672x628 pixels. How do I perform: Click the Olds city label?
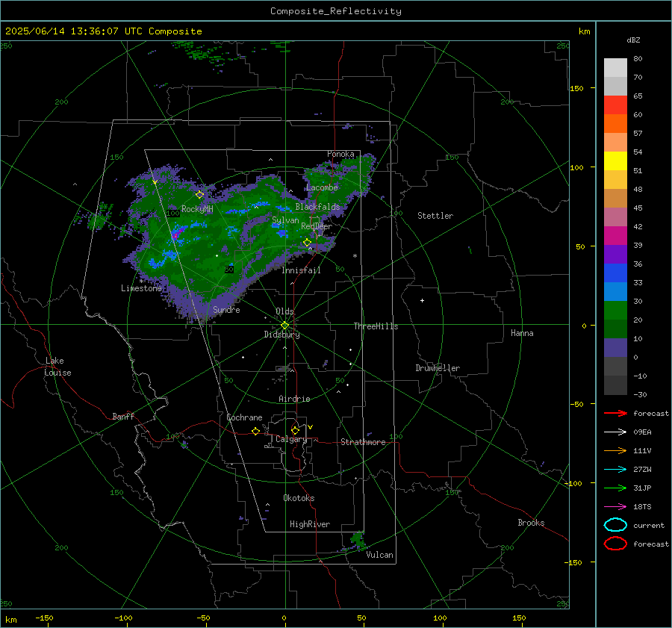point(284,311)
